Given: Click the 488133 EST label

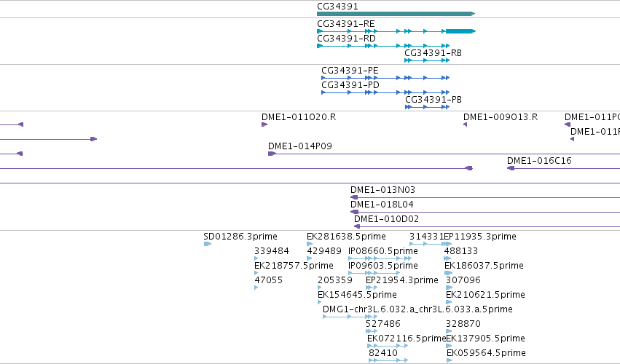Looking at the screenshot, I should [x=461, y=251].
